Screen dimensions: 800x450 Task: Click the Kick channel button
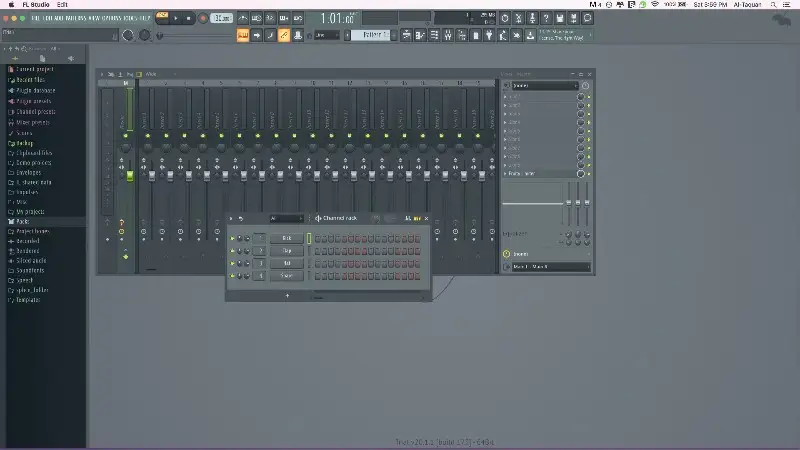(x=287, y=238)
